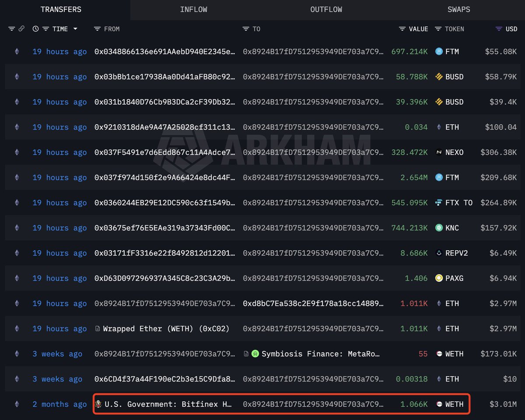The height and width of the screenshot is (420, 525).
Task: Open the TOKEN column filter
Action: click(x=438, y=29)
